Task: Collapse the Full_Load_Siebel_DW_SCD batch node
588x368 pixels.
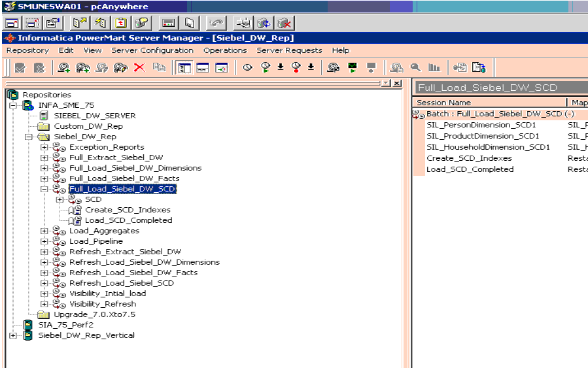Action: click(44, 190)
